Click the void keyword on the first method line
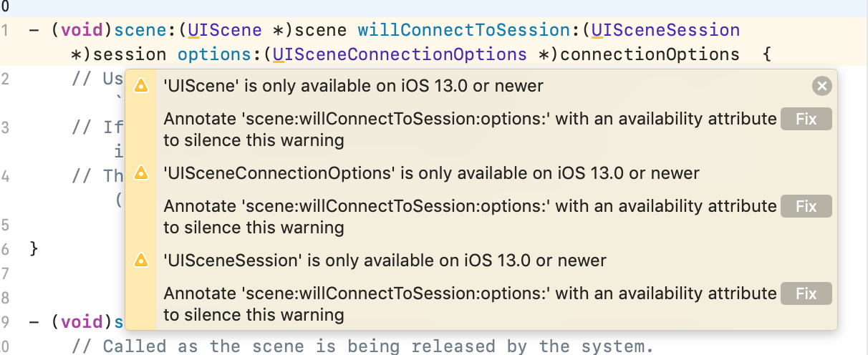The height and width of the screenshot is (355, 868). click(82, 30)
